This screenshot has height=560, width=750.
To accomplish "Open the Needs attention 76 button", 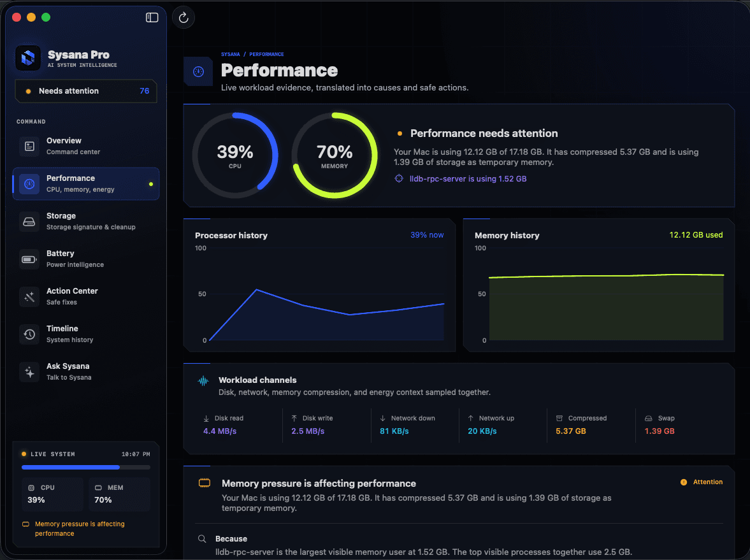I will click(x=86, y=91).
